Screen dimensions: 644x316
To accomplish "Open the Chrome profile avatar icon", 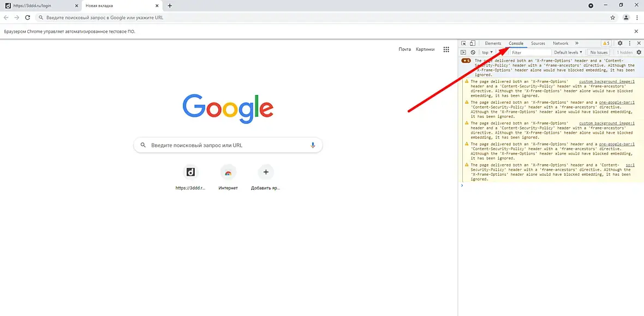I will [626, 17].
